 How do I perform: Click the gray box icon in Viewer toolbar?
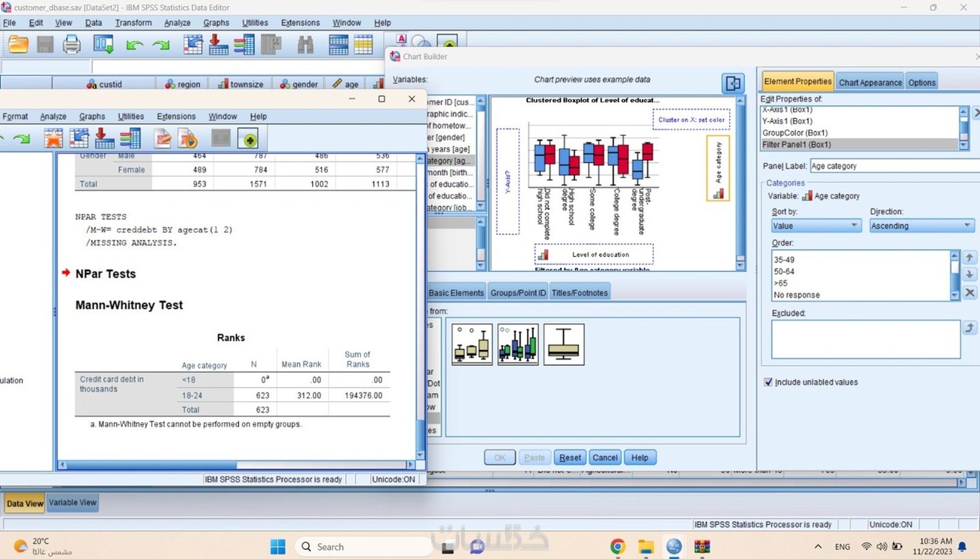pos(221,138)
